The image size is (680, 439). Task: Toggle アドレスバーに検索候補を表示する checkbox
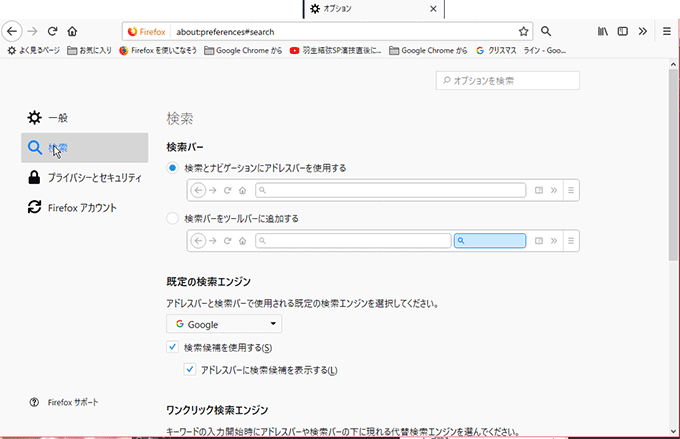click(x=190, y=370)
